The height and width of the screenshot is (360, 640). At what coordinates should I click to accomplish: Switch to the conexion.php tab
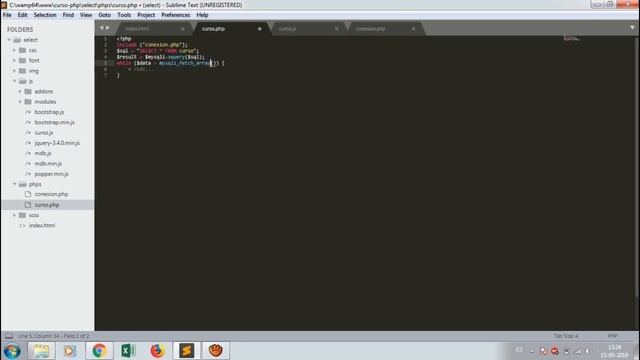(370, 29)
